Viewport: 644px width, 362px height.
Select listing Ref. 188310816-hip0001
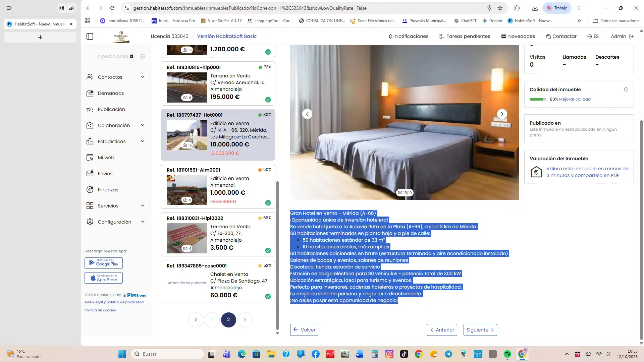(218, 83)
